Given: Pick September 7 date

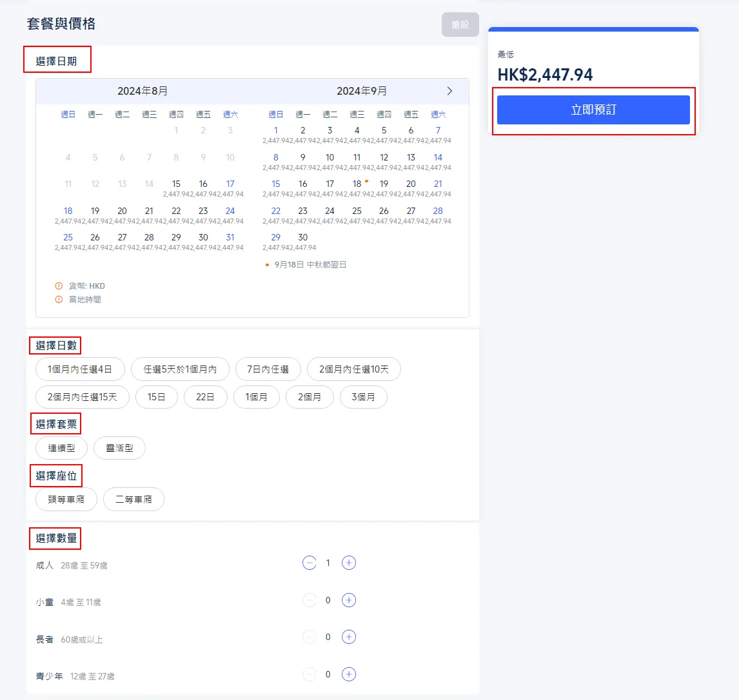Looking at the screenshot, I should 438,135.
